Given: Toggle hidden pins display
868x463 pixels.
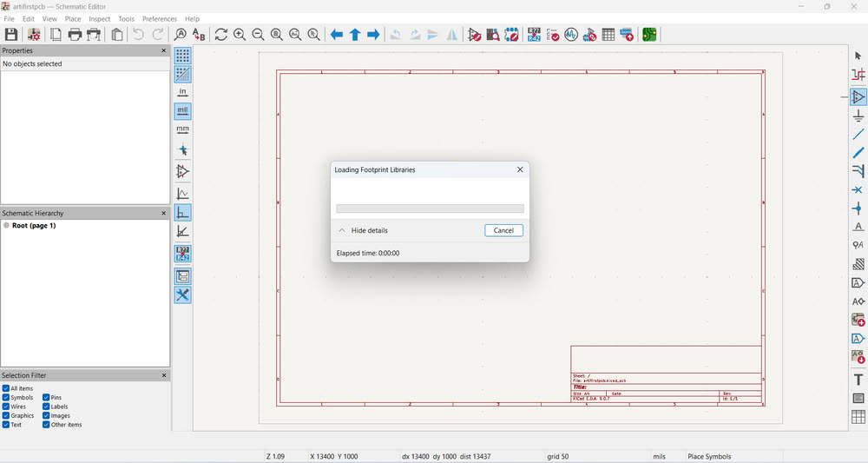Looking at the screenshot, I should (x=182, y=171).
